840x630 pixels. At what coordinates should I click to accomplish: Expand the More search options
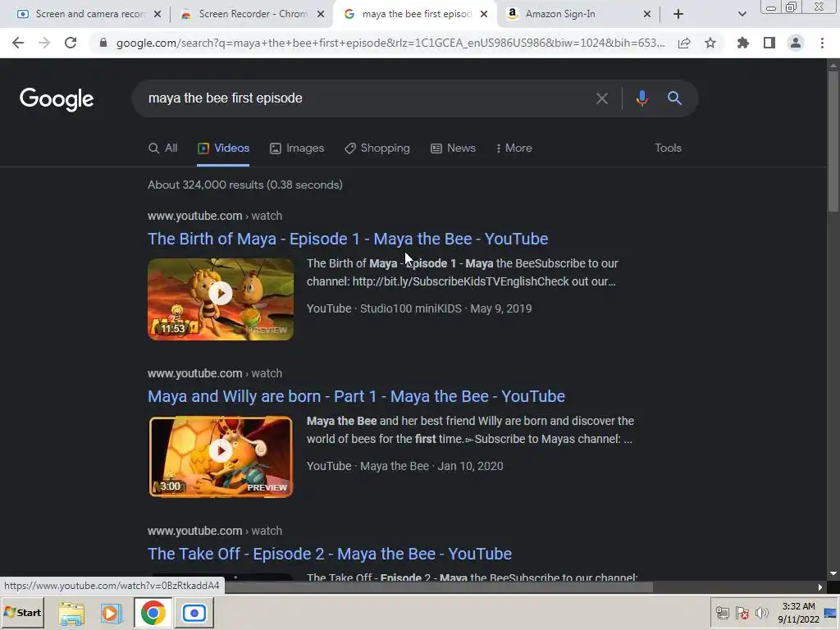[514, 148]
